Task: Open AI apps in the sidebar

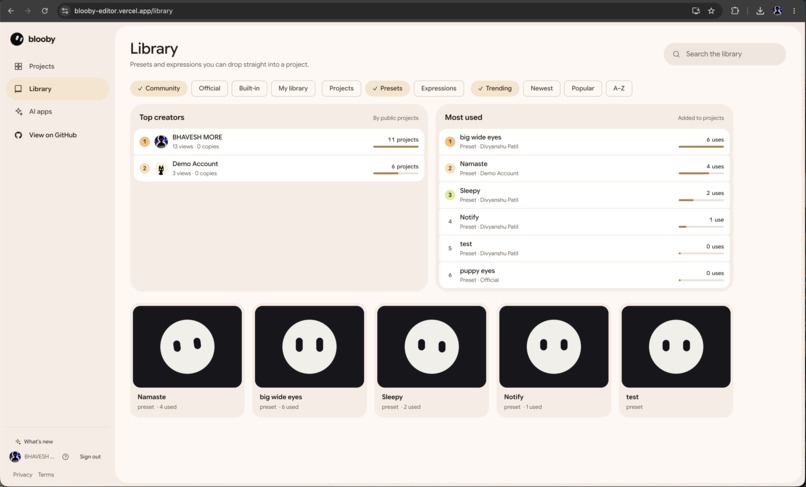Action: (57, 112)
